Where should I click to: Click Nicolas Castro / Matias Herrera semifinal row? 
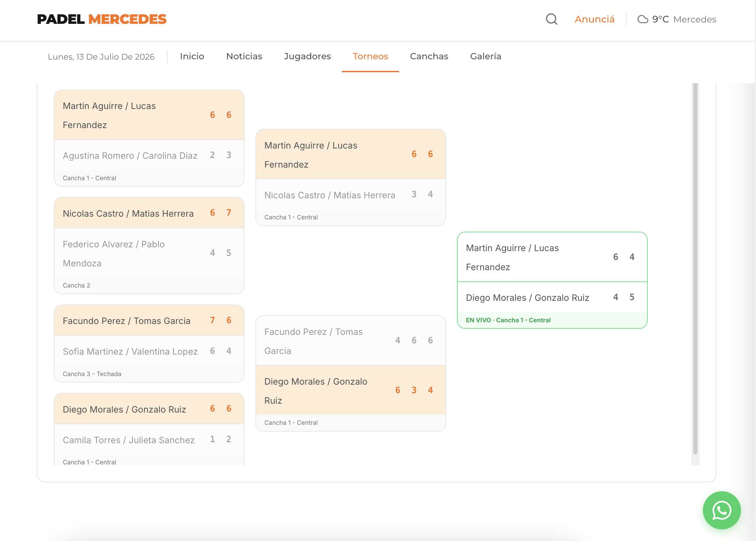[350, 195]
